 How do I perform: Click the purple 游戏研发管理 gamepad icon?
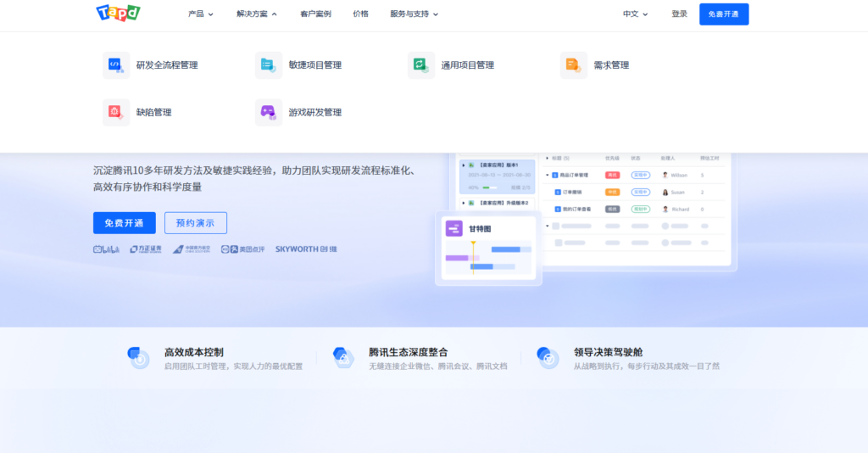click(x=268, y=112)
